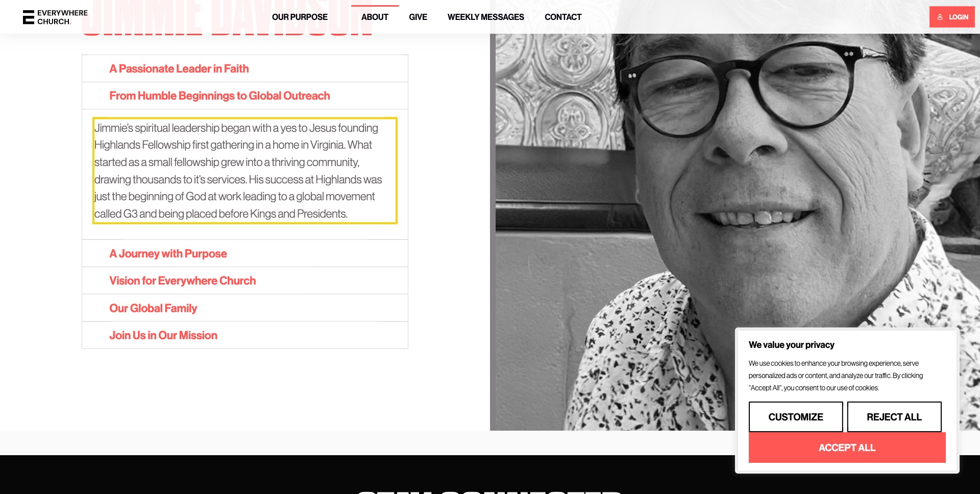This screenshot has height=494, width=980.
Task: Open Weekly Messages in navigation
Action: click(x=486, y=17)
